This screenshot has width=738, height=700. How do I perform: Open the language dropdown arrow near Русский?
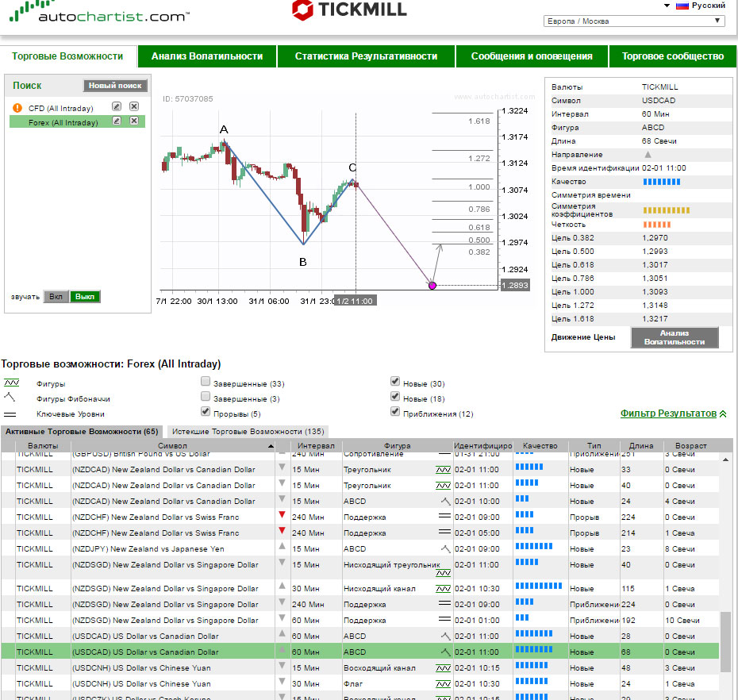[x=667, y=6]
